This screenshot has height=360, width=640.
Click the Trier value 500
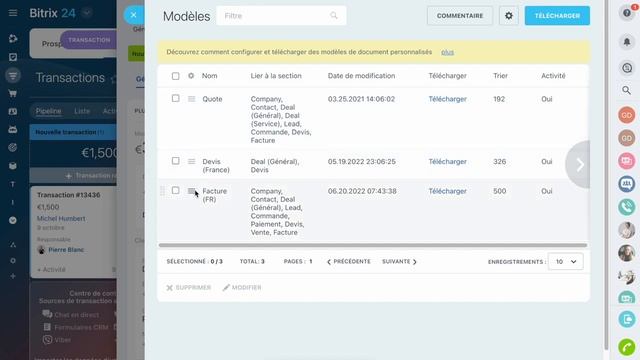tap(500, 191)
